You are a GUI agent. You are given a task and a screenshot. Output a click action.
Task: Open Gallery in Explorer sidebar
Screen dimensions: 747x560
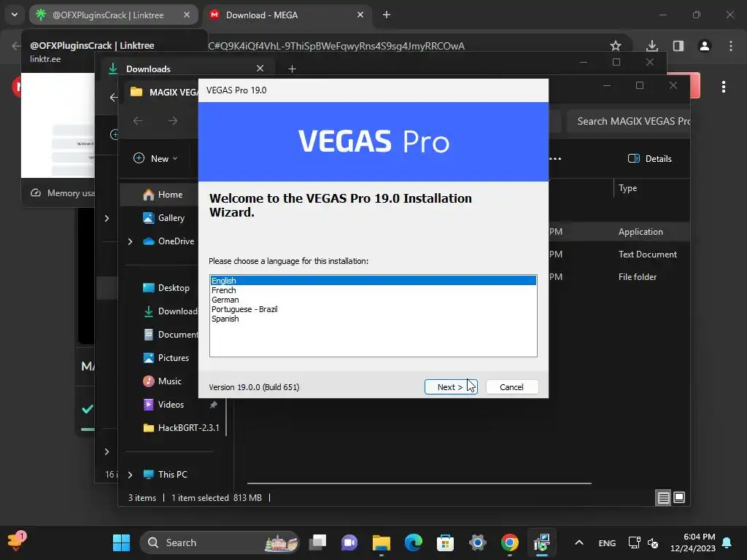tap(164, 217)
